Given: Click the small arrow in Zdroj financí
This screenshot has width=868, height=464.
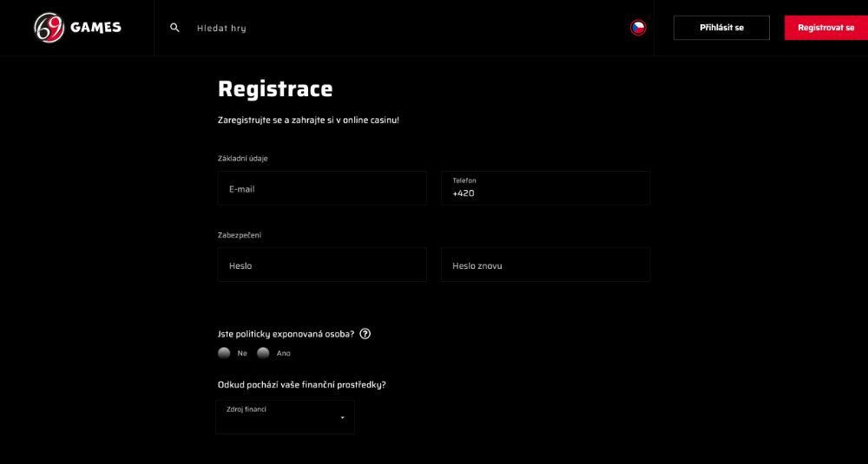Looking at the screenshot, I should coord(342,417).
